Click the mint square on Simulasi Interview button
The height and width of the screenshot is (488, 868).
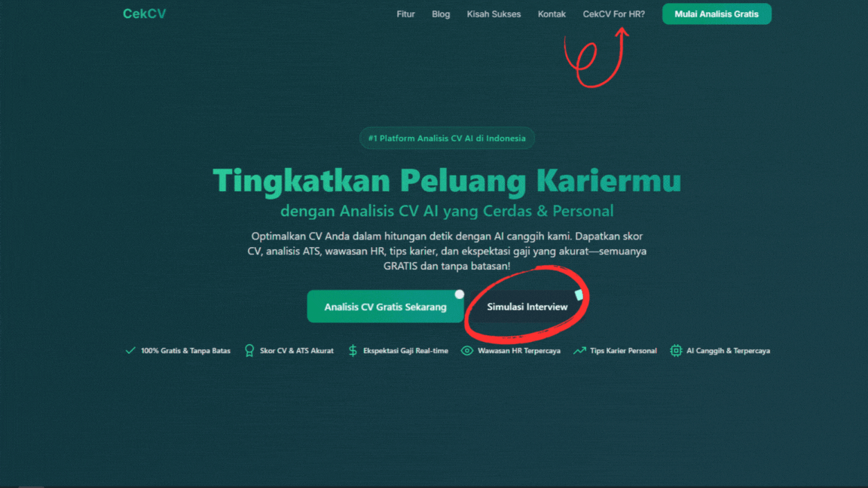579,295
